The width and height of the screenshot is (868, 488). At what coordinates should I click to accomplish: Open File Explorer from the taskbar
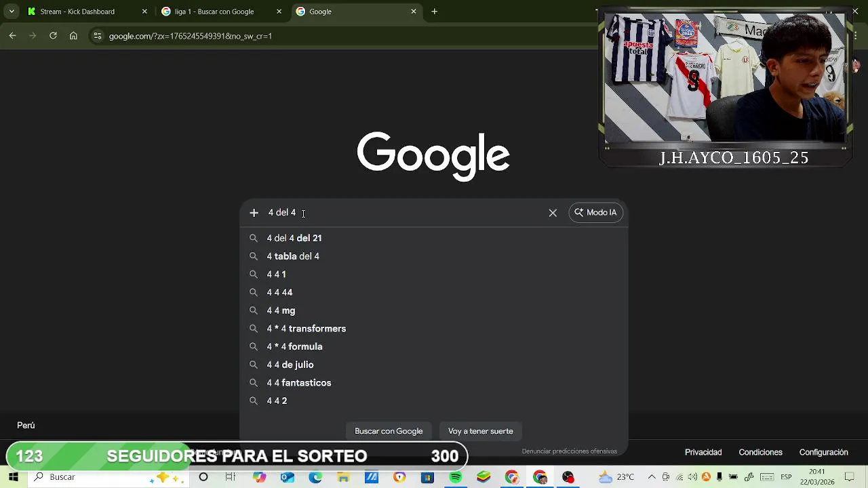(344, 477)
